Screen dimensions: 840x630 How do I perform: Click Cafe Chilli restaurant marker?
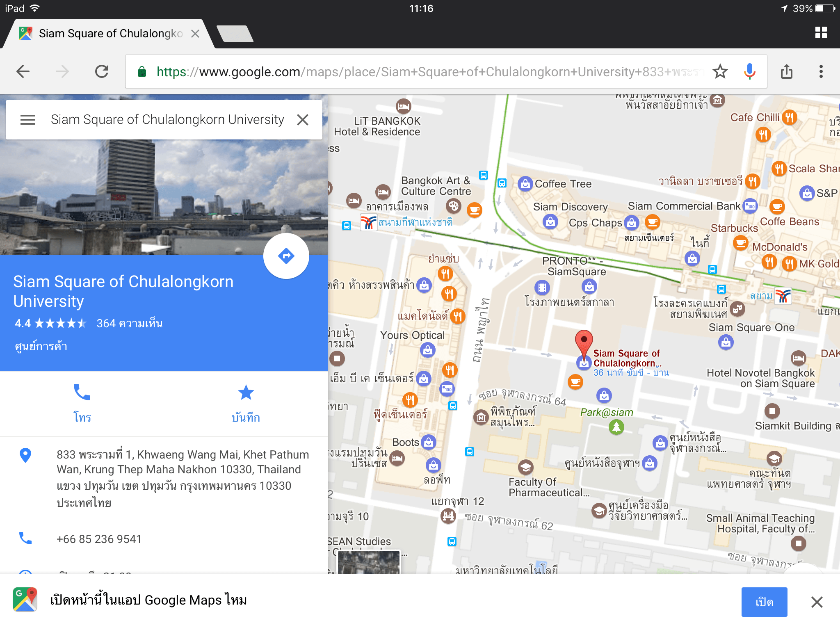pos(789,118)
